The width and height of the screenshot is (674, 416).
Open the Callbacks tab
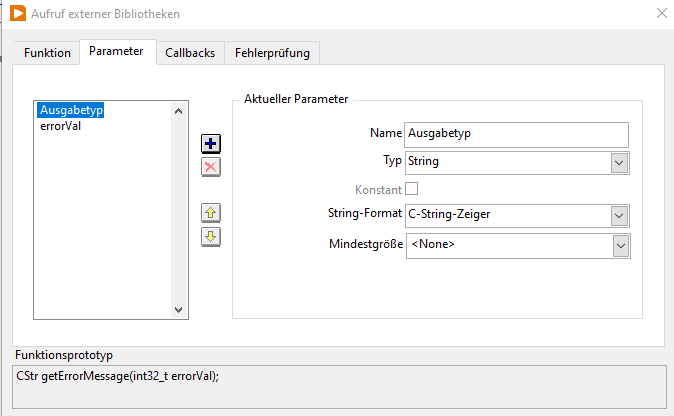(190, 53)
